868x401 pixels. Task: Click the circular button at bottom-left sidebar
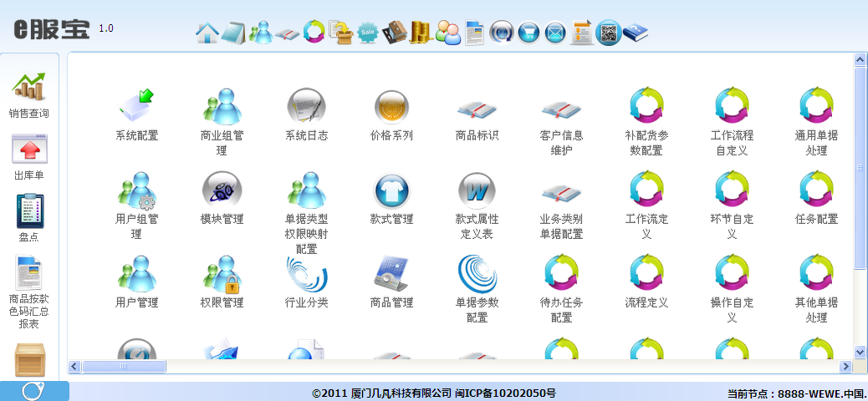[33, 391]
